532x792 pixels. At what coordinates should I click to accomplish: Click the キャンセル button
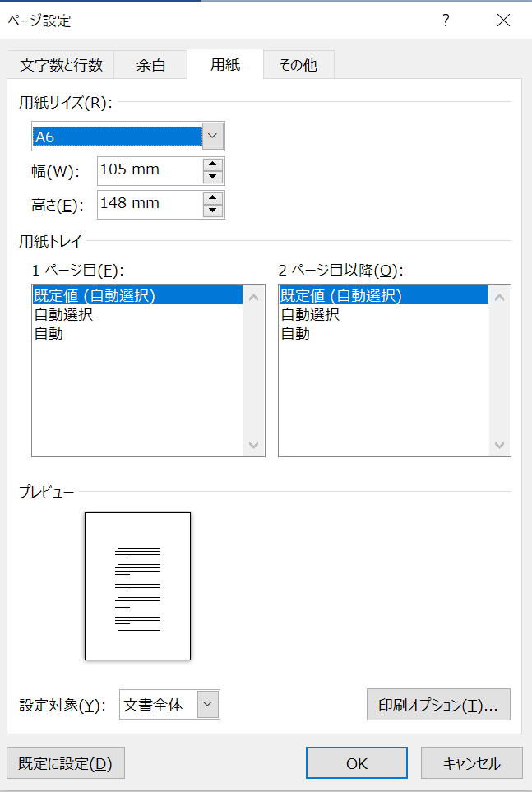tap(472, 763)
